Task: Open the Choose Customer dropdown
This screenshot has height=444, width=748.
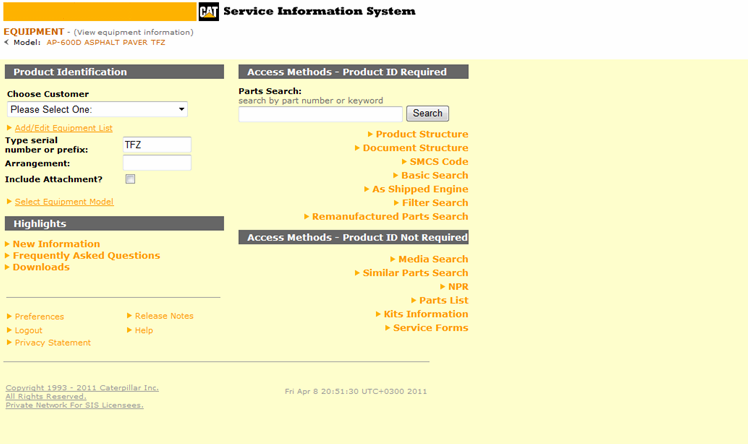Action: point(97,109)
